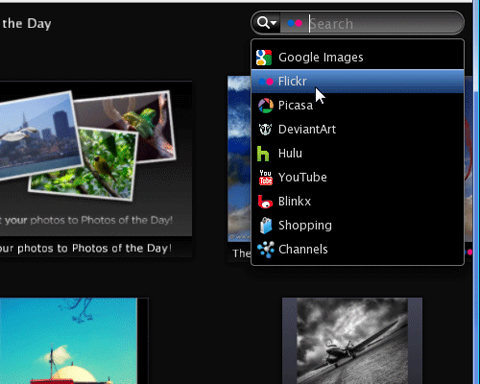
Task: Open the Shopping search option
Action: pyautogui.click(x=357, y=225)
